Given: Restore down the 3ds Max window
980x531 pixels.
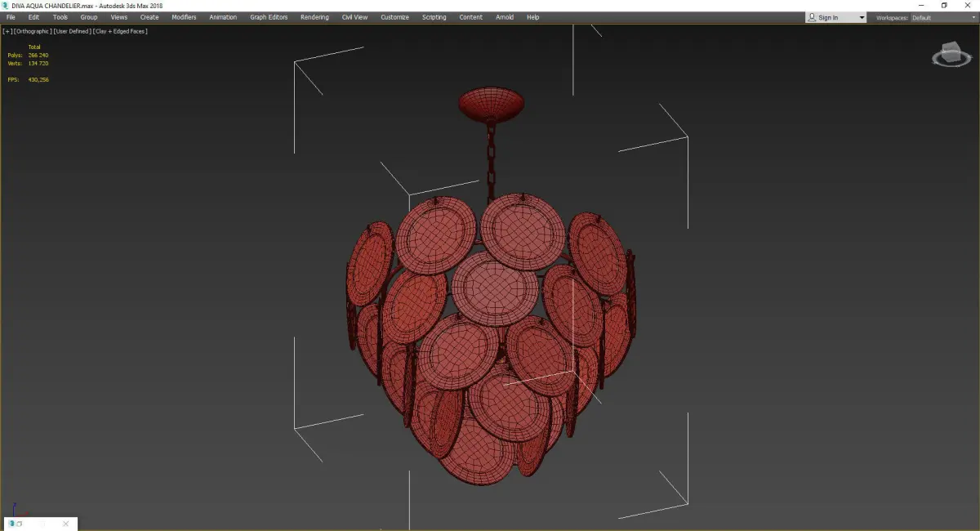Looking at the screenshot, I should [x=944, y=6].
